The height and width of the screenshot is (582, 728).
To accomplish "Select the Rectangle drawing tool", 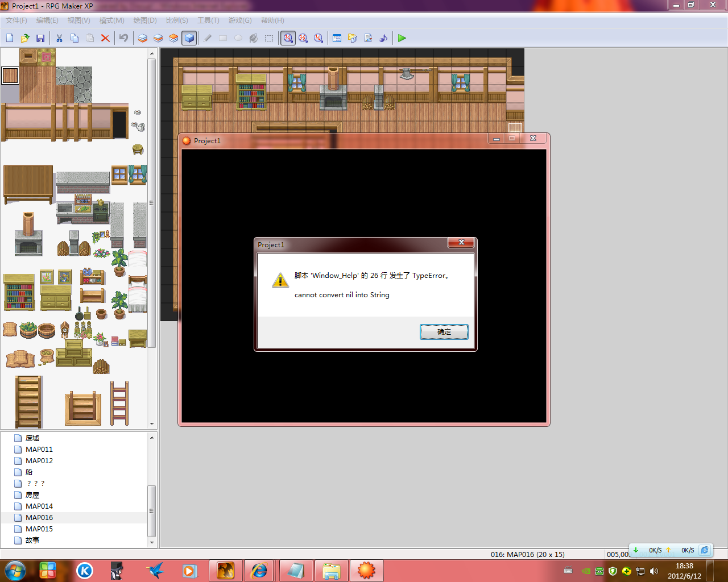I will [223, 38].
